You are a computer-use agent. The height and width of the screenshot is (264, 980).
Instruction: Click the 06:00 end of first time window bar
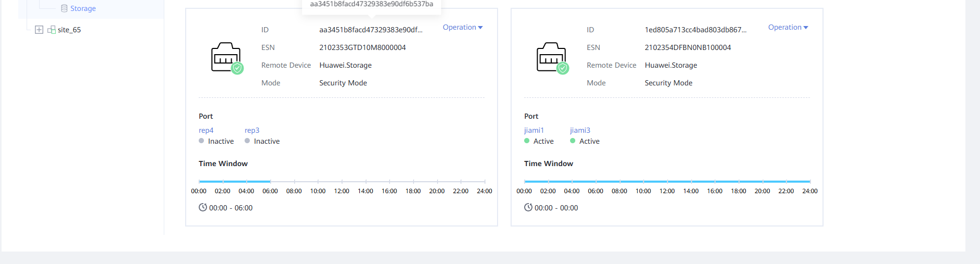(x=270, y=181)
